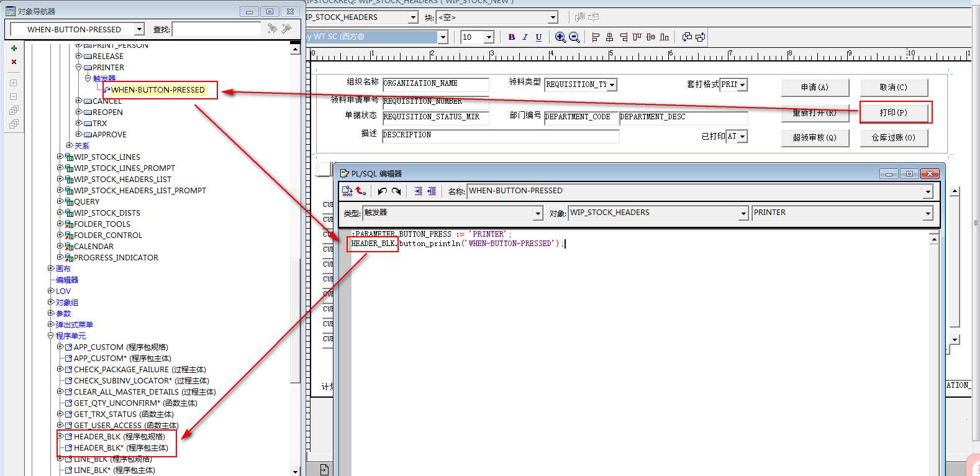Image resolution: width=980 pixels, height=476 pixels.
Task: Click the Send to Back icon
Action: [x=700, y=37]
